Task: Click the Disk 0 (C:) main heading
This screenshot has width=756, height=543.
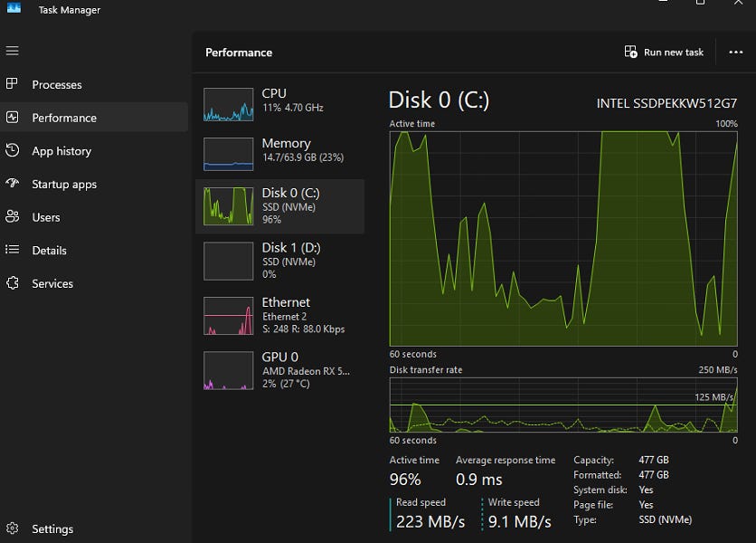Action: (x=439, y=100)
